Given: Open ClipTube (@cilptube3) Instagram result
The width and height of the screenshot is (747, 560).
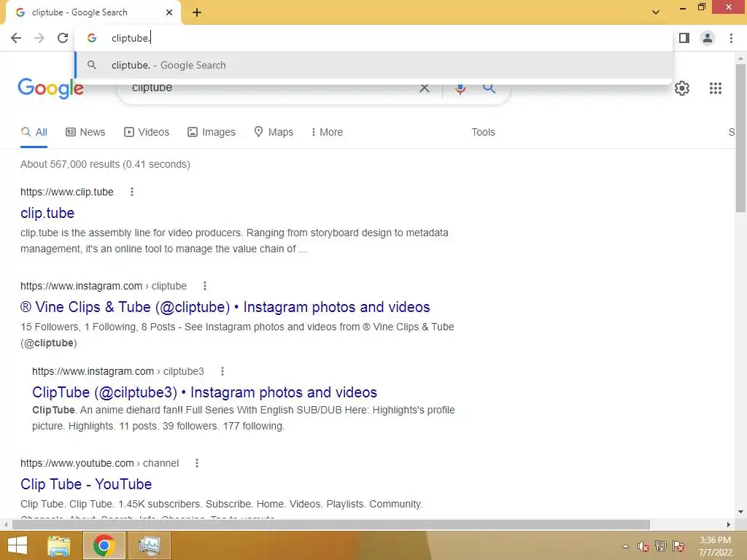Looking at the screenshot, I should pos(204,392).
